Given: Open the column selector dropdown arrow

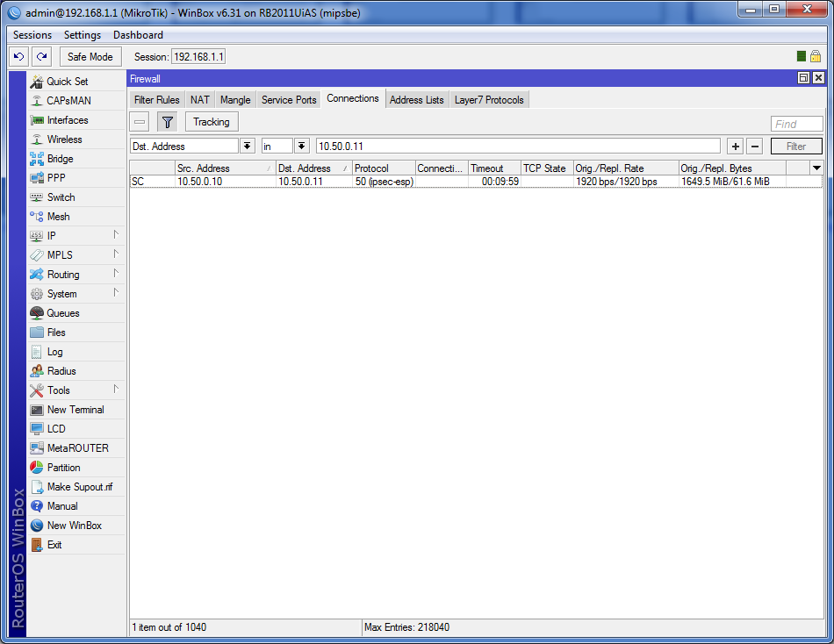Looking at the screenshot, I should click(816, 168).
